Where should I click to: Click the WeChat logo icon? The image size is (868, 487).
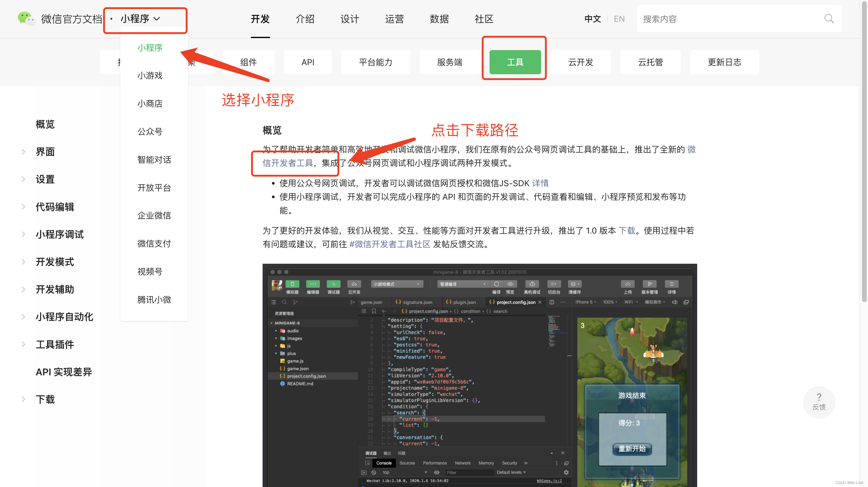[26, 18]
